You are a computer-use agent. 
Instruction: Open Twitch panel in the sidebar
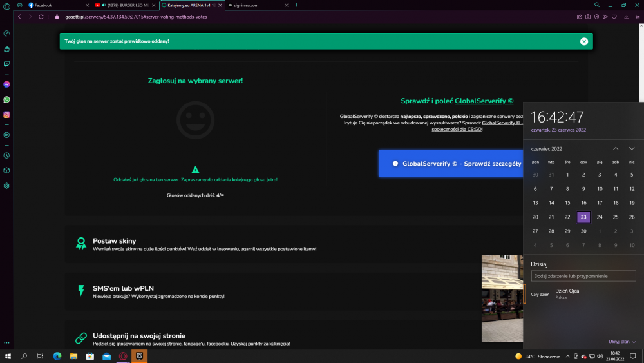point(6,64)
